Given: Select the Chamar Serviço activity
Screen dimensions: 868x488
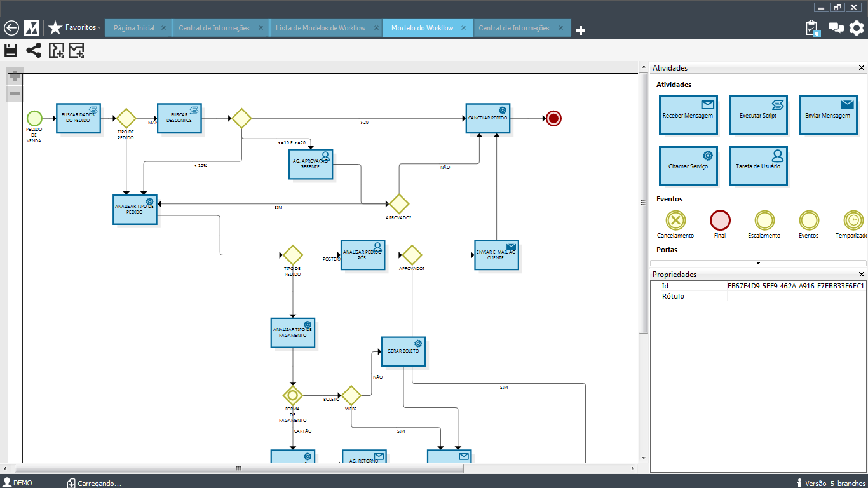Looking at the screenshot, I should [x=688, y=166].
